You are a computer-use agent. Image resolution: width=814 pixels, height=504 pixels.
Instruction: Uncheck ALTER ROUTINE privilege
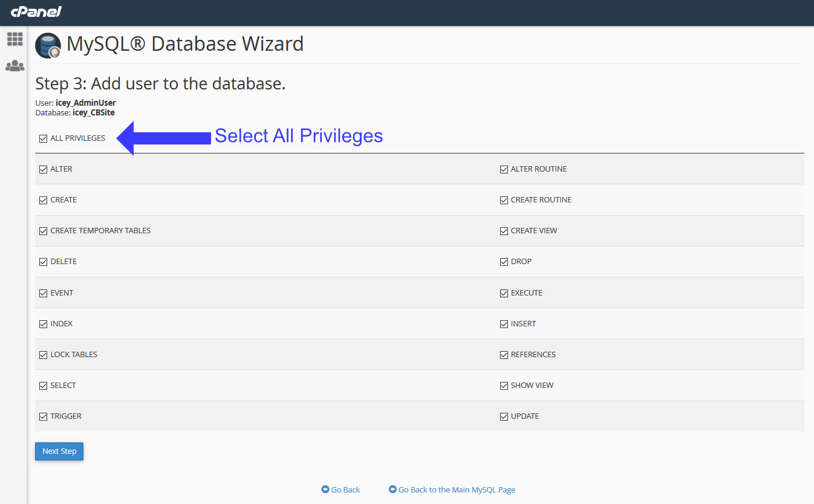pos(504,169)
